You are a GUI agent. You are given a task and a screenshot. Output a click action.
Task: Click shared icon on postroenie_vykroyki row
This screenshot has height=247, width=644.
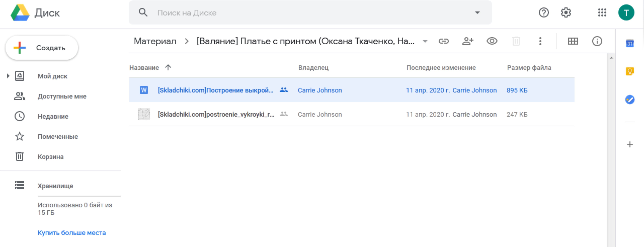[x=284, y=114]
